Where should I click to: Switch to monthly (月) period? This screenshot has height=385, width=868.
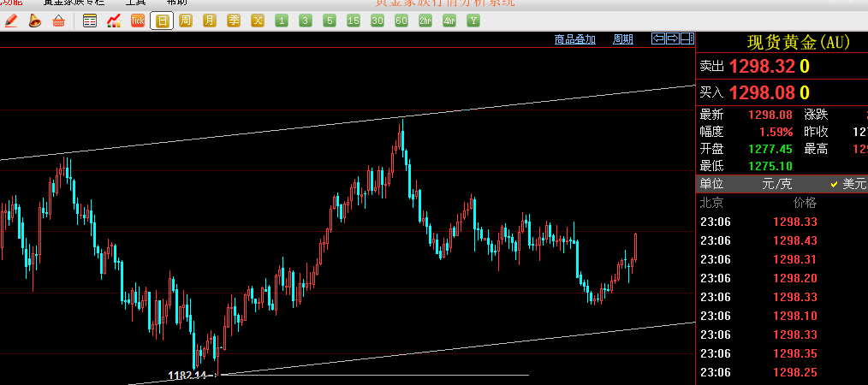click(x=209, y=21)
